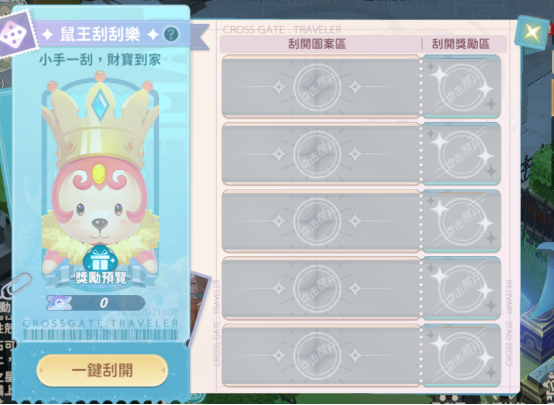554x405 pixels.
Task: Close the scratch card panel with X
Action: (532, 33)
